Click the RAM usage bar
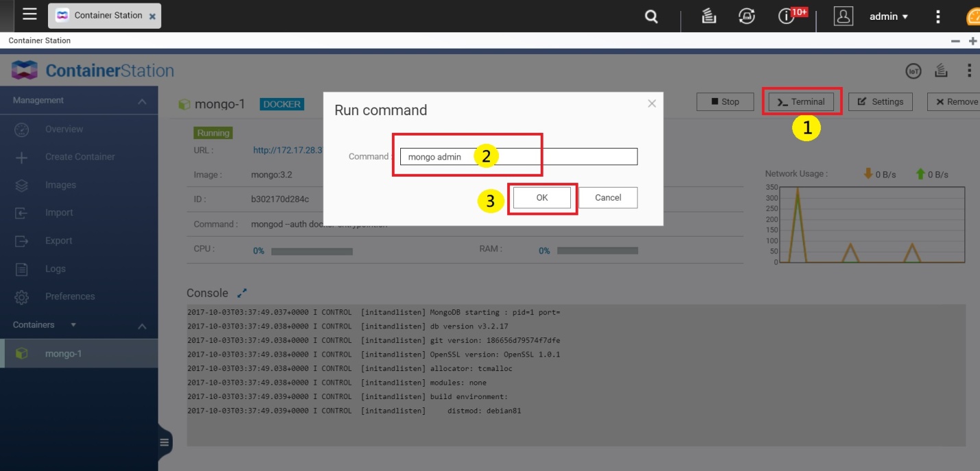 click(598, 251)
